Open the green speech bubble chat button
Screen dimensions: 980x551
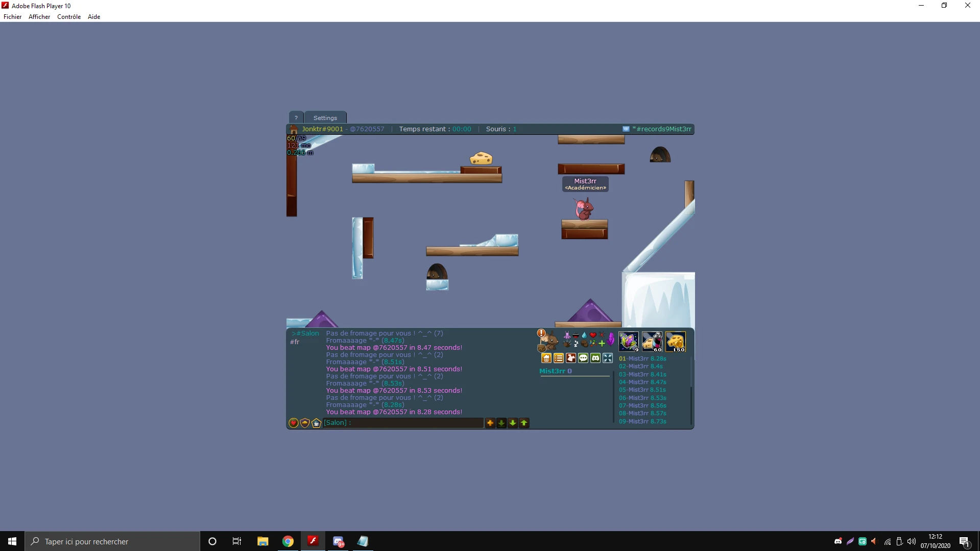click(x=583, y=358)
